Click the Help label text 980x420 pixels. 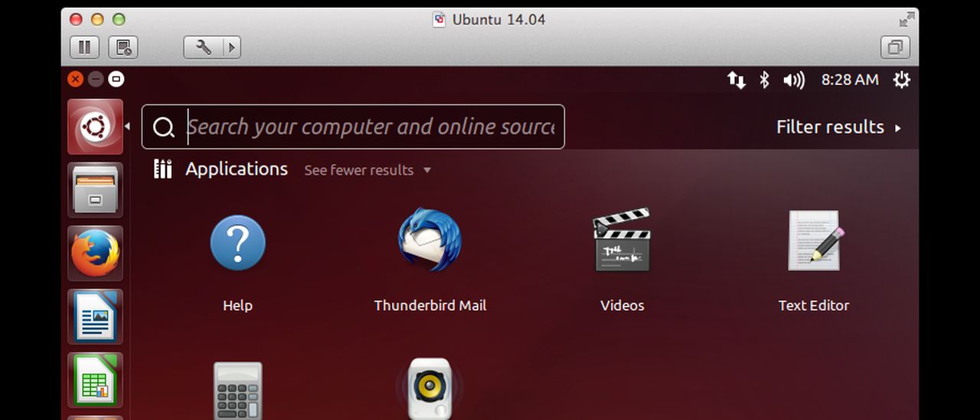(237, 305)
